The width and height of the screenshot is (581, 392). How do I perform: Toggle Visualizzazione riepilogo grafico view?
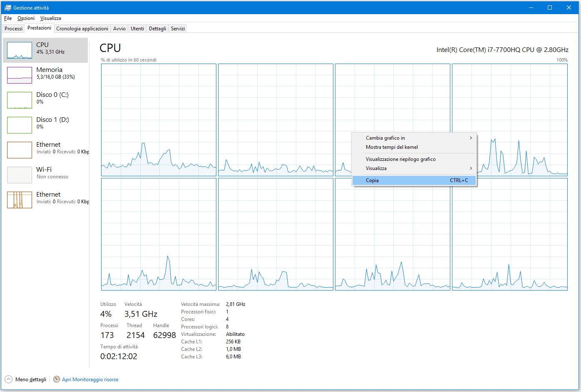point(400,159)
